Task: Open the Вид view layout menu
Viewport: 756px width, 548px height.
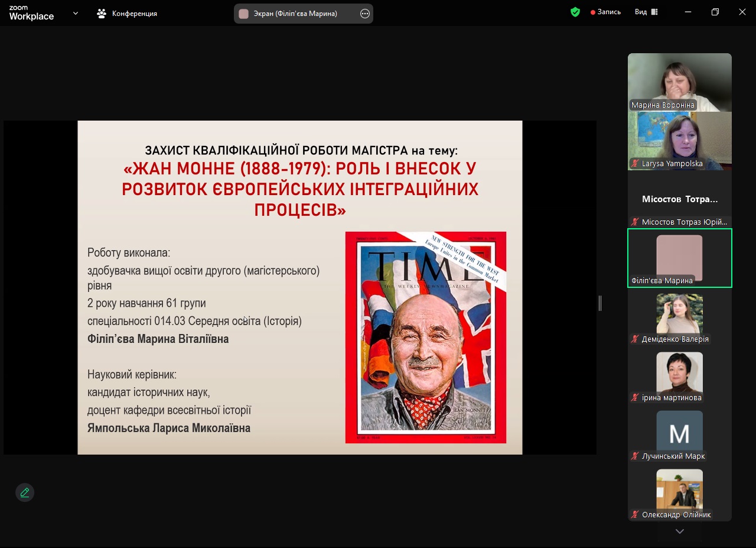Action: [x=646, y=12]
